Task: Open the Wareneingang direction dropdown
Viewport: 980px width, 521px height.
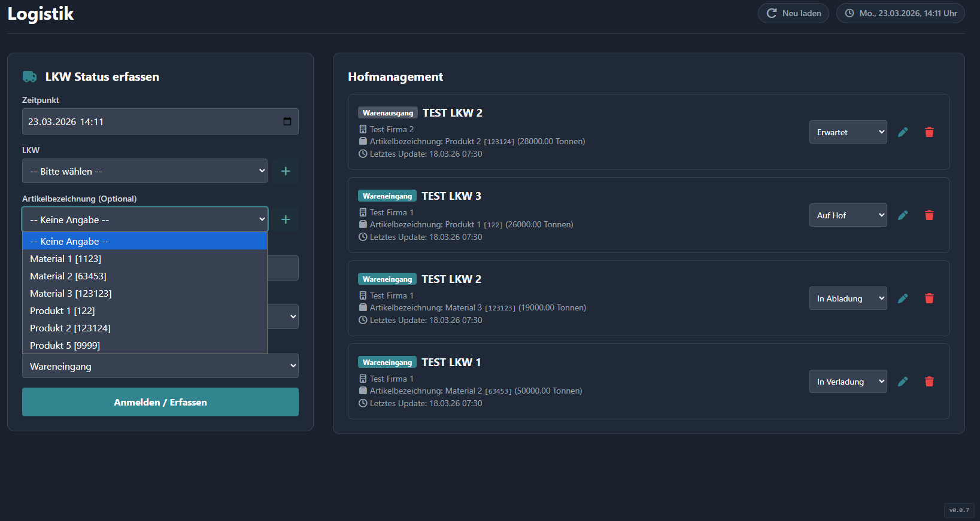Action: coord(160,366)
